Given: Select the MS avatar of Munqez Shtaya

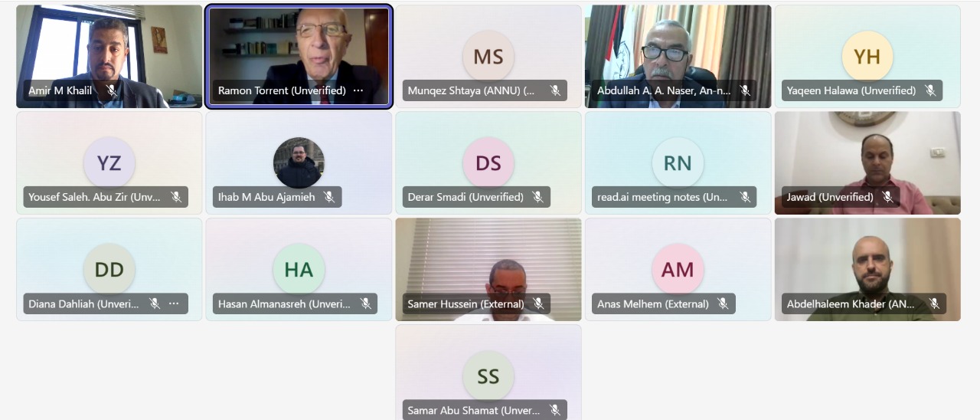Looking at the screenshot, I should pyautogui.click(x=488, y=56).
